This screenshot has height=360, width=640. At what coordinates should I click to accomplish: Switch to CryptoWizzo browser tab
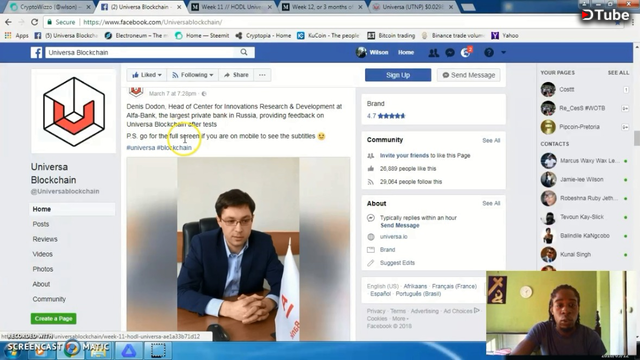(51, 7)
